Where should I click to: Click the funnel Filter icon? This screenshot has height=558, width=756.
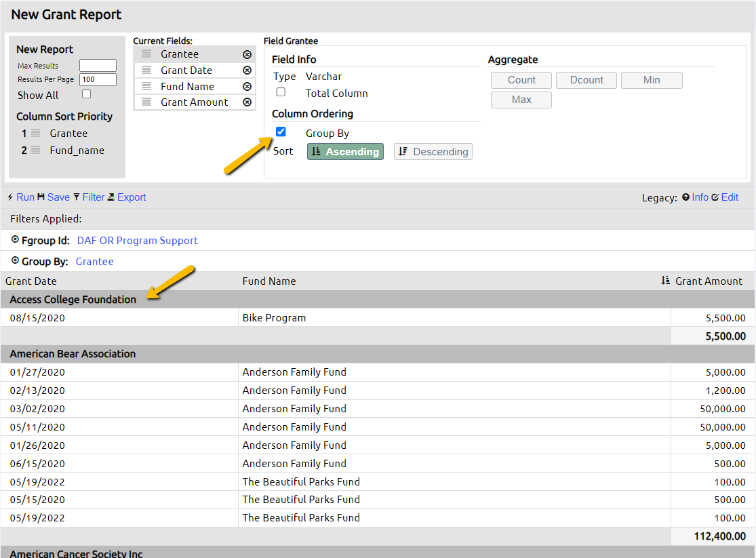coord(76,197)
